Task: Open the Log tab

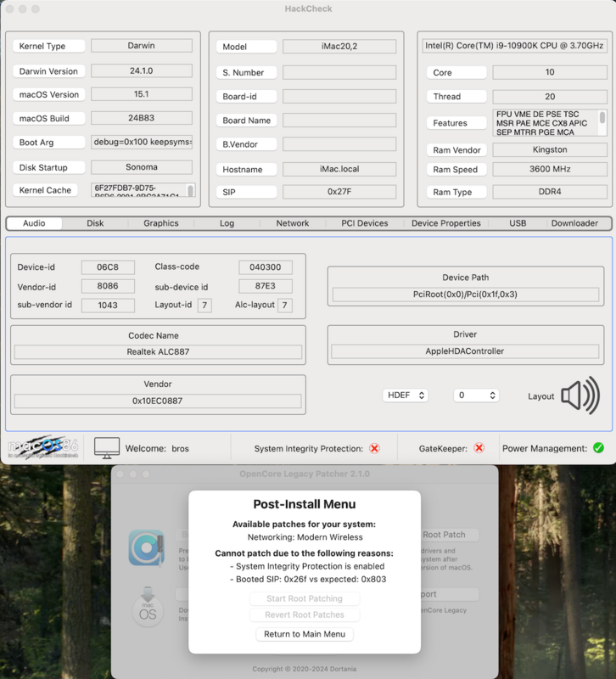Action: pyautogui.click(x=227, y=223)
